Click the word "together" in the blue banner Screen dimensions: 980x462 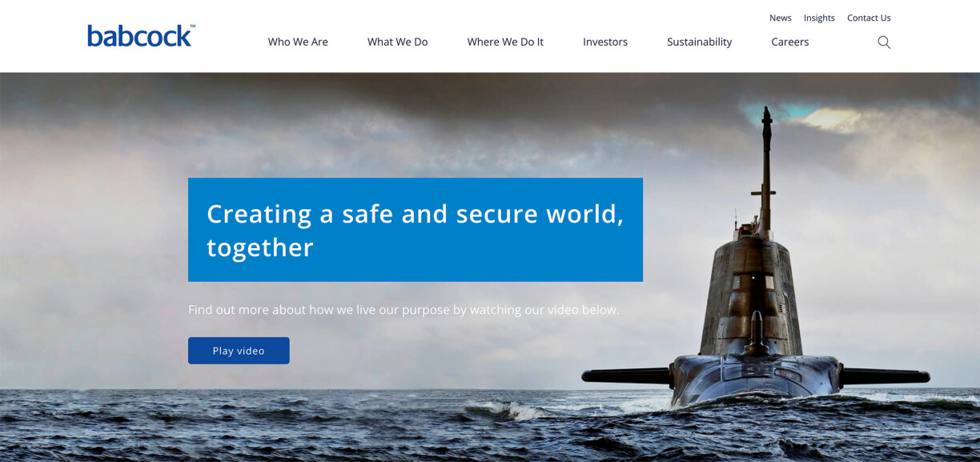(x=260, y=247)
